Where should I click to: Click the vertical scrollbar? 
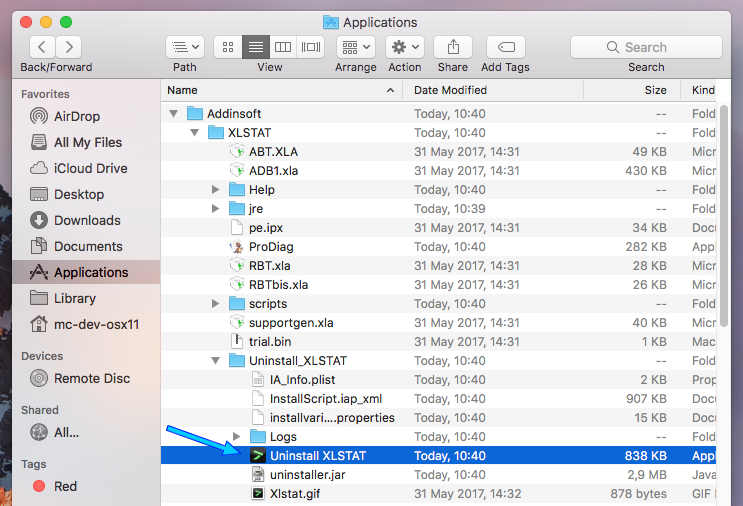(724, 216)
